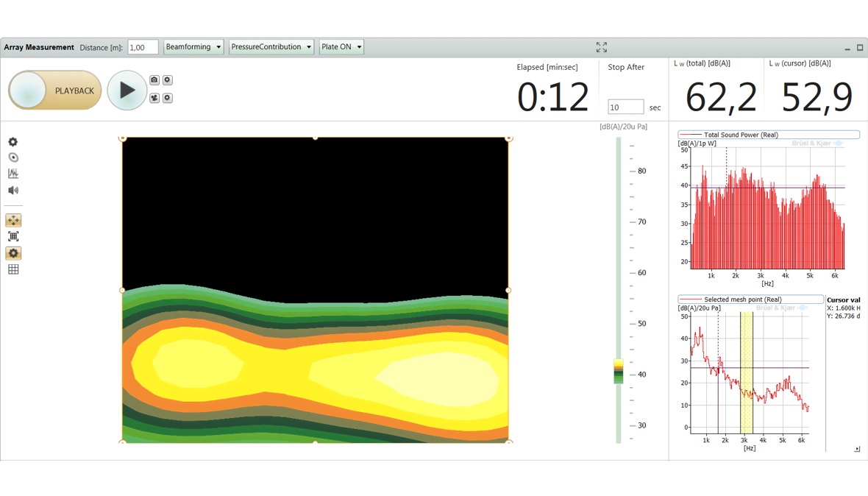Open the top gear settings icon in sidebar

13,142
